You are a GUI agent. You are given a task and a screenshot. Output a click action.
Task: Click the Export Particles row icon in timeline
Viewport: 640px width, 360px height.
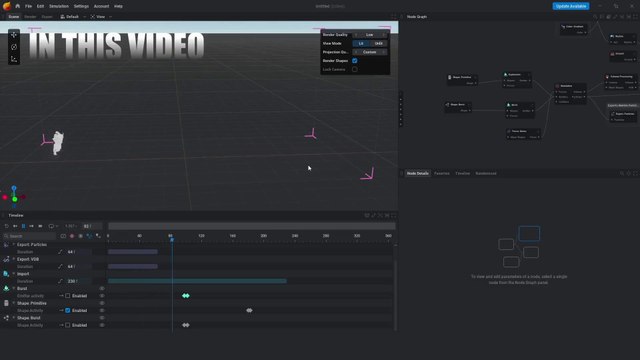pos(6,244)
